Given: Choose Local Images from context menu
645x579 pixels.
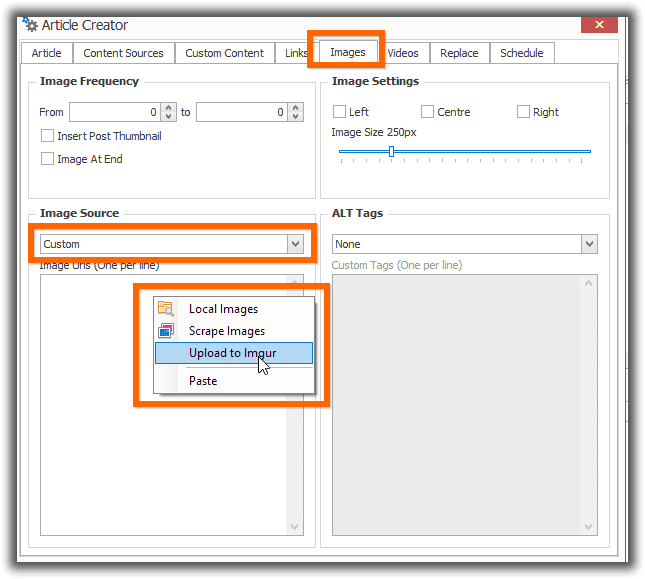Looking at the screenshot, I should click(234, 309).
